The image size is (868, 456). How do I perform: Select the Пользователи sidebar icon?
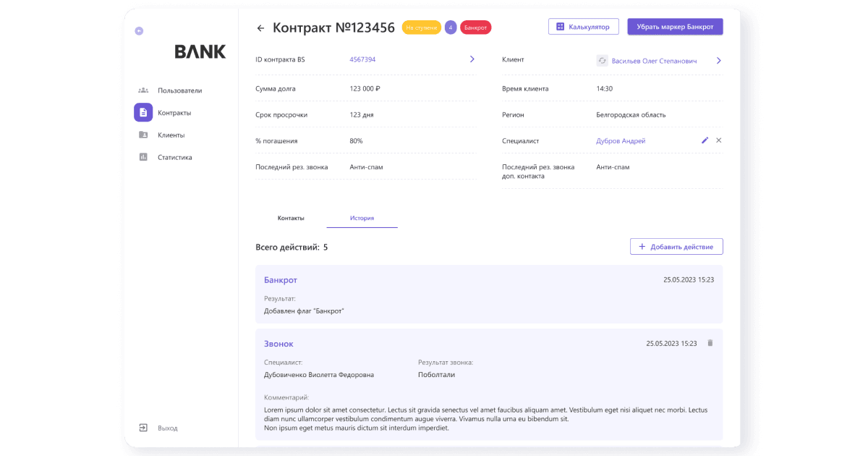click(142, 90)
